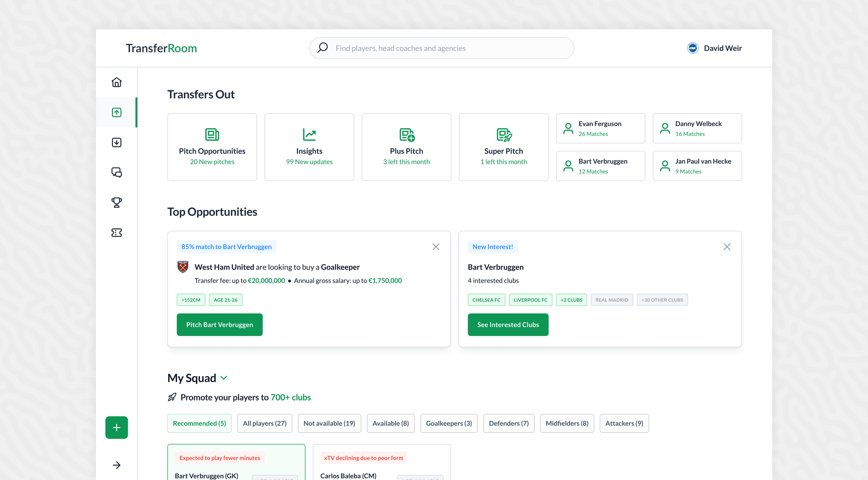Click the See Interested Clubs button
Screen dimensions: 868x480
[x=508, y=324]
